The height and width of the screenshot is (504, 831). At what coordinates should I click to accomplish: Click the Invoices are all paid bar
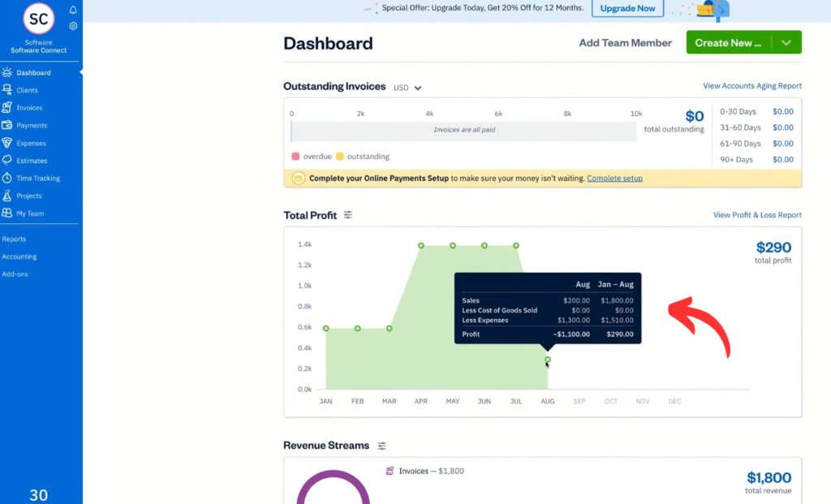(463, 131)
